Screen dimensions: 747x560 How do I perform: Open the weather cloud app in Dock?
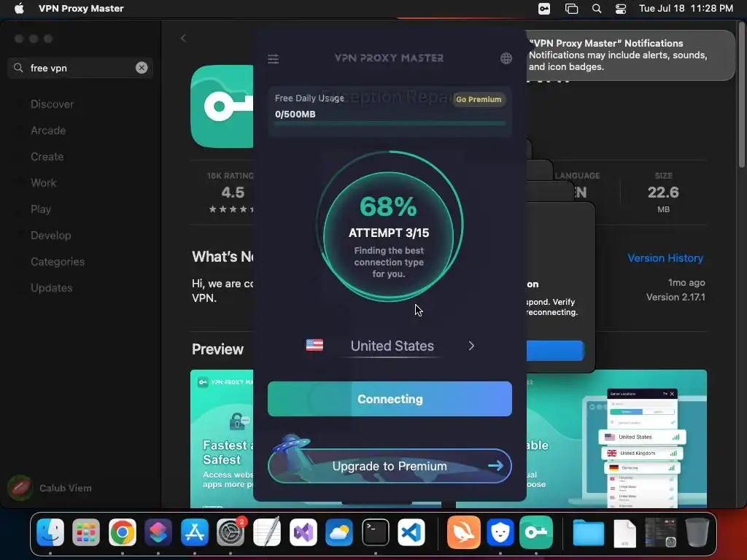[338, 532]
